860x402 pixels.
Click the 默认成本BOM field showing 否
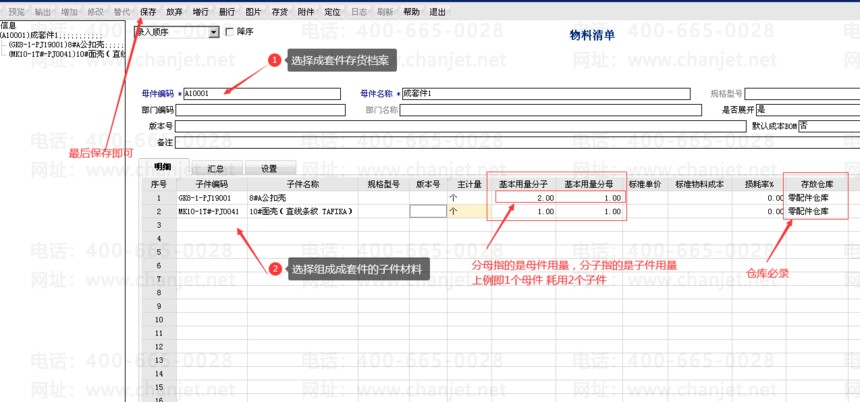829,126
